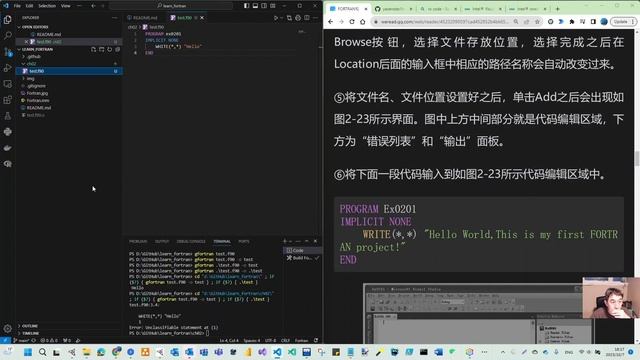The image size is (640, 360).
Task: Open the Edit menu
Action: click(x=29, y=6)
